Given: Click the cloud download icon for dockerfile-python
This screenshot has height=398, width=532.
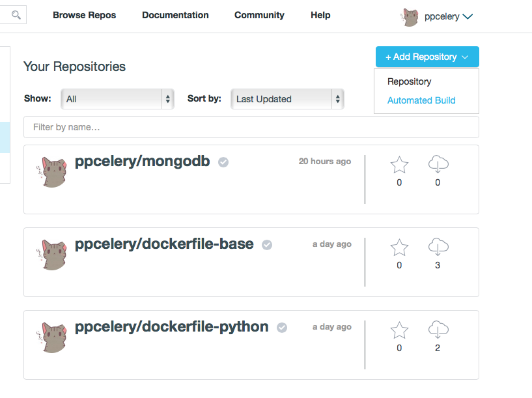Looking at the screenshot, I should point(438,330).
